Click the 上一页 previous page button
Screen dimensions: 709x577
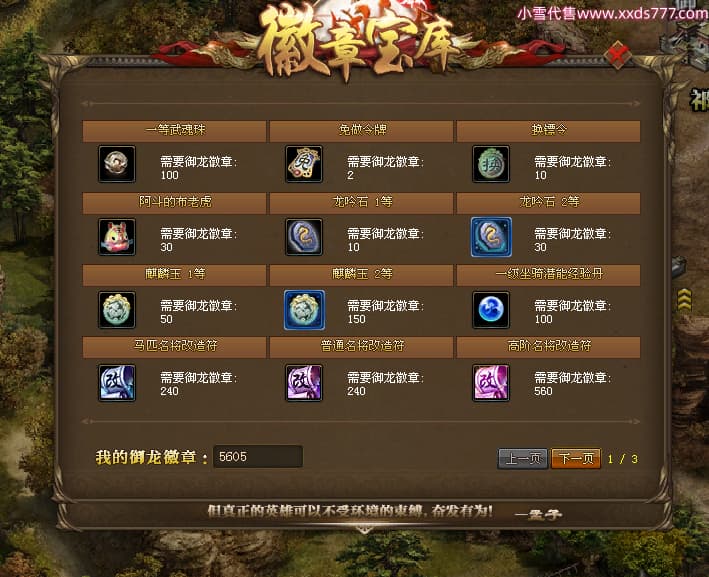coord(523,459)
